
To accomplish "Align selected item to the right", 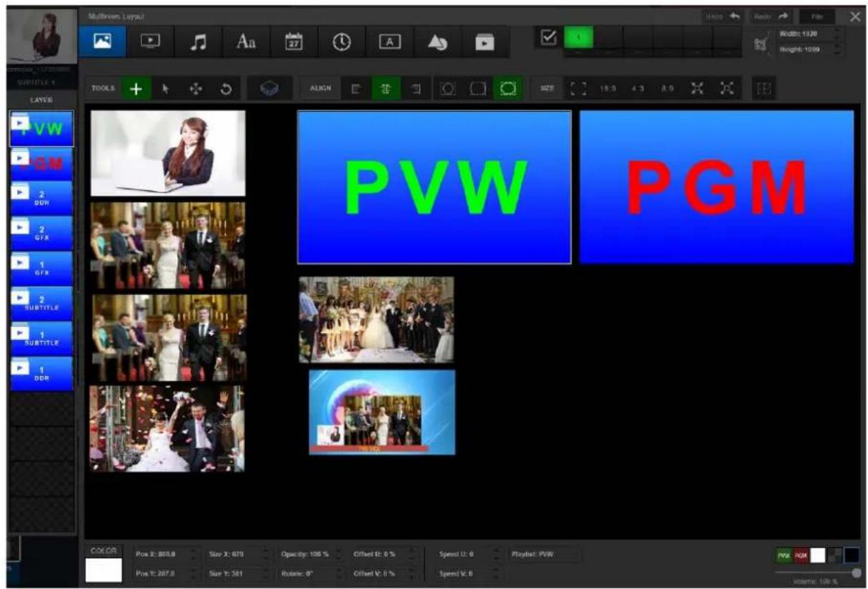I will pos(416,89).
